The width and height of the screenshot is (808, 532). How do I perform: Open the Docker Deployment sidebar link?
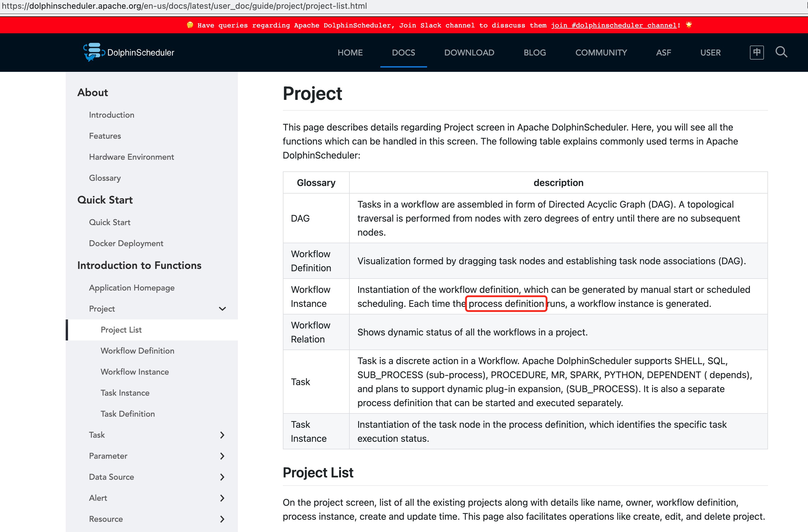tap(126, 244)
